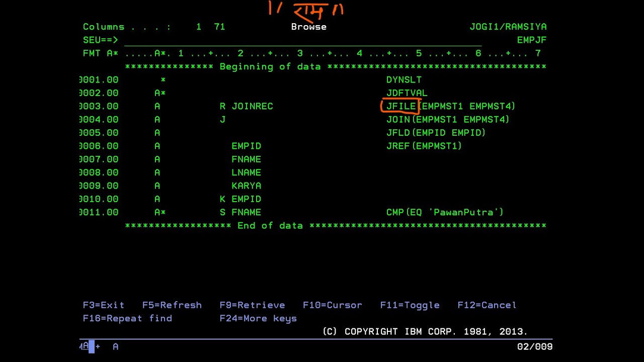The image size is (644, 362).
Task: Click the JOGI1/RAMSIYA library name
Action: [x=508, y=27]
